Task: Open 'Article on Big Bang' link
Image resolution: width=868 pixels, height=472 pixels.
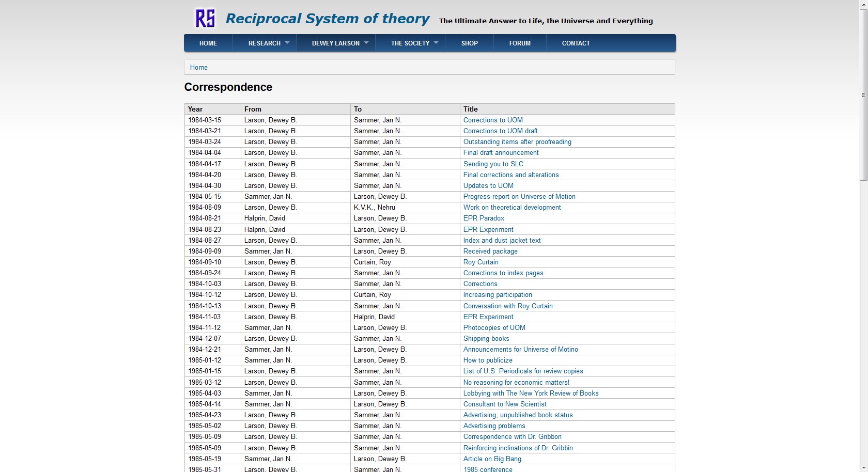Action: pos(492,459)
